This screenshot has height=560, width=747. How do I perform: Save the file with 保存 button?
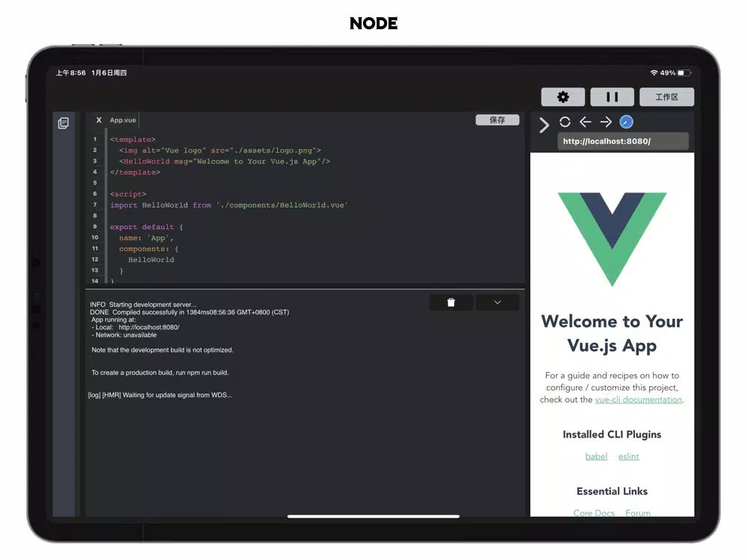[x=498, y=120]
